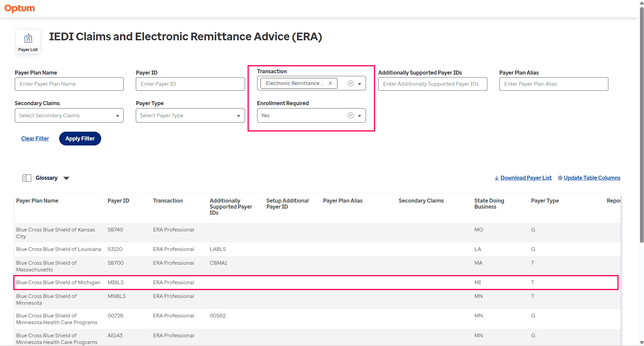
Task: Click the page's vertical scrollbar thumb
Action: point(641,124)
